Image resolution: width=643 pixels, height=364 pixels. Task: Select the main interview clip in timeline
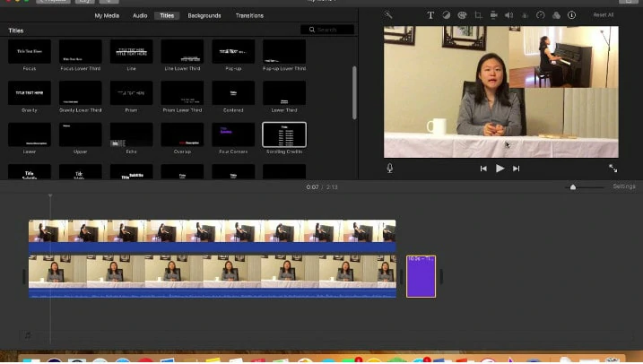click(213, 277)
